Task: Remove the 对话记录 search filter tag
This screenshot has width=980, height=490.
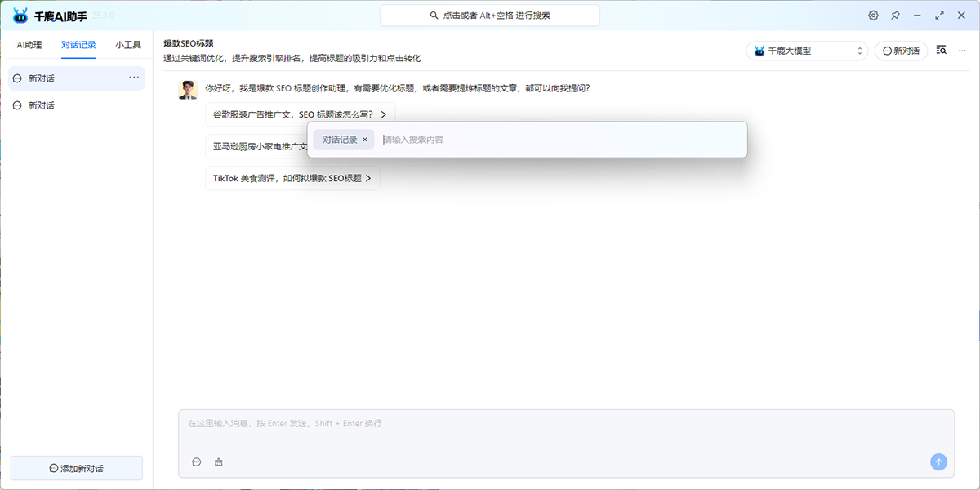Action: pyautogui.click(x=365, y=140)
